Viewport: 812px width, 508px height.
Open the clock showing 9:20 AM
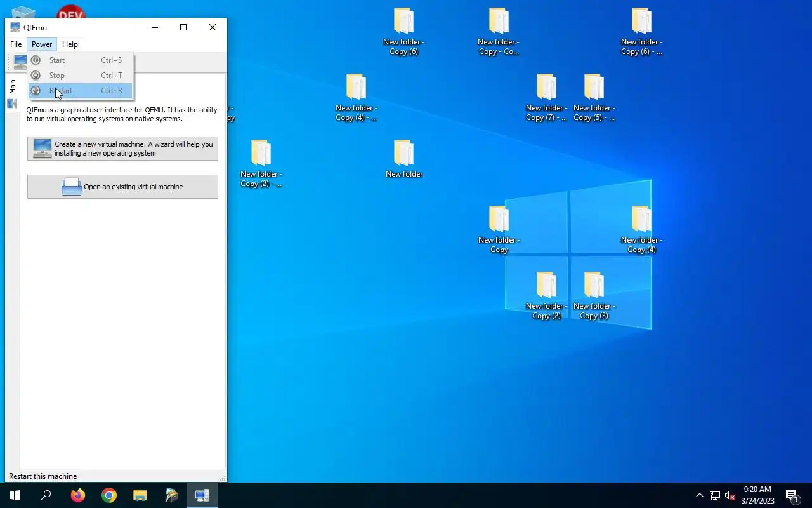(757, 495)
